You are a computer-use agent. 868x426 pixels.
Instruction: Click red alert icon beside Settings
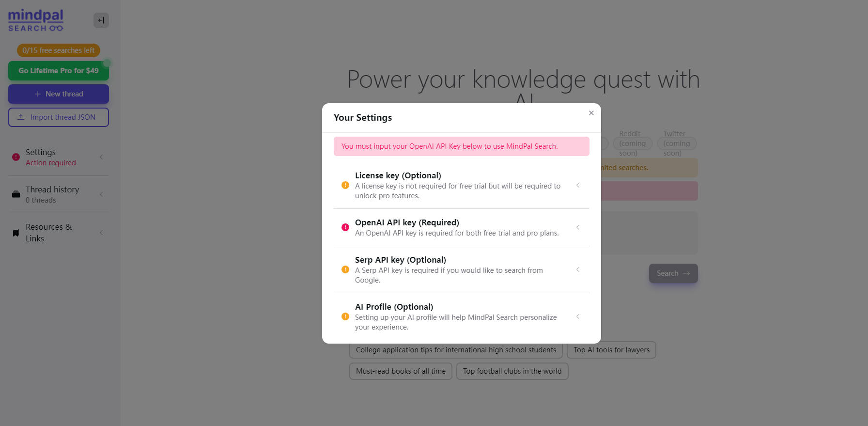click(16, 157)
